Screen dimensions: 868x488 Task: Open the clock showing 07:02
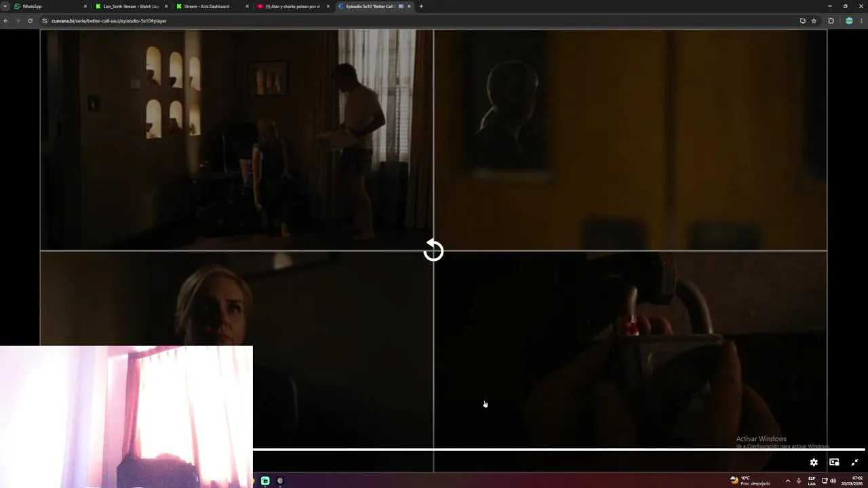click(x=852, y=481)
